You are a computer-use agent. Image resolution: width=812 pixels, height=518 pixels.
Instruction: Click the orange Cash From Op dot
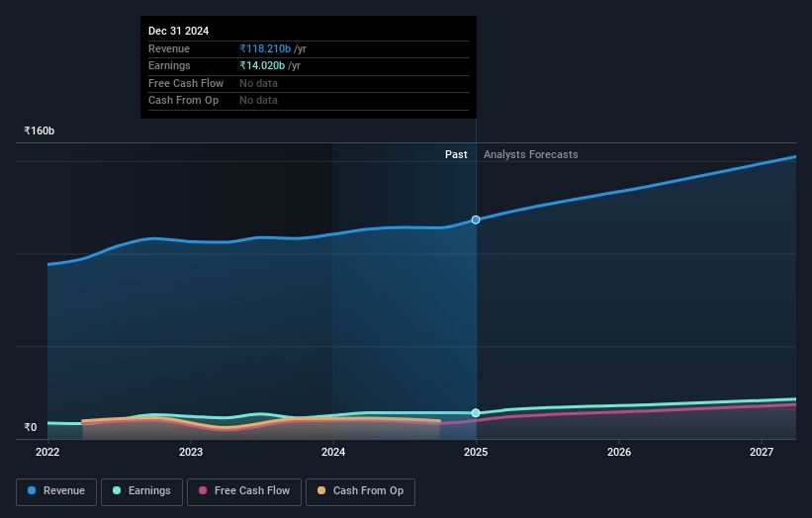click(321, 490)
